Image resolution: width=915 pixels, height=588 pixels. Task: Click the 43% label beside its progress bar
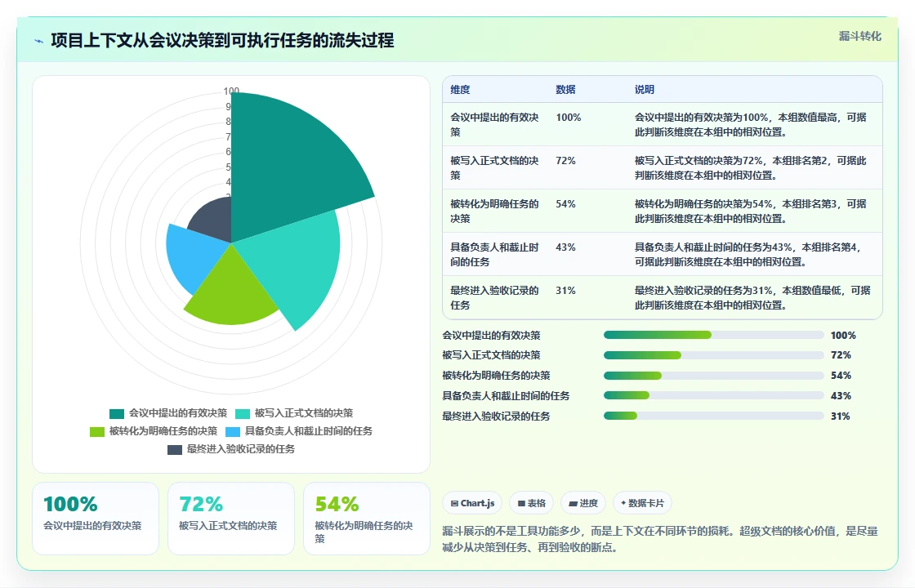pos(841,396)
